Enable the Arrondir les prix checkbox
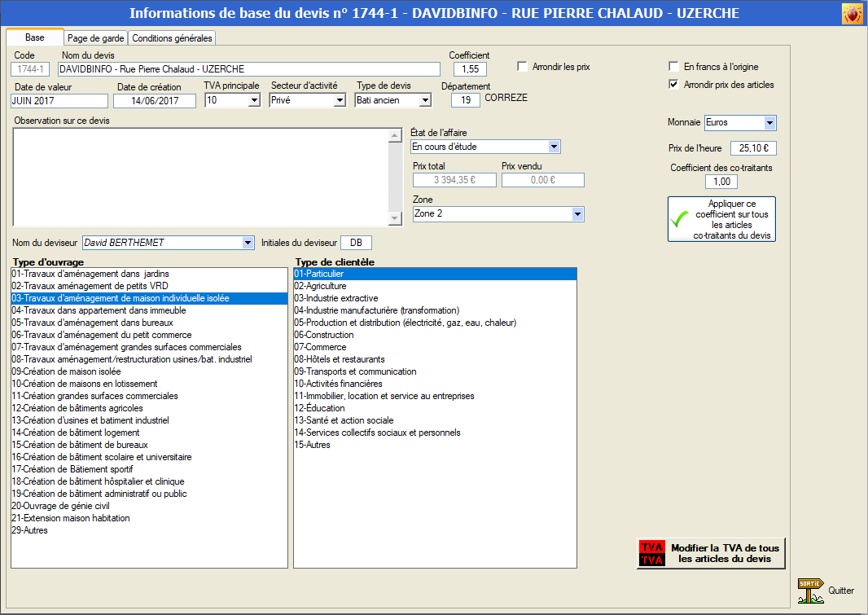Image resolution: width=868 pixels, height=615 pixels. point(523,67)
